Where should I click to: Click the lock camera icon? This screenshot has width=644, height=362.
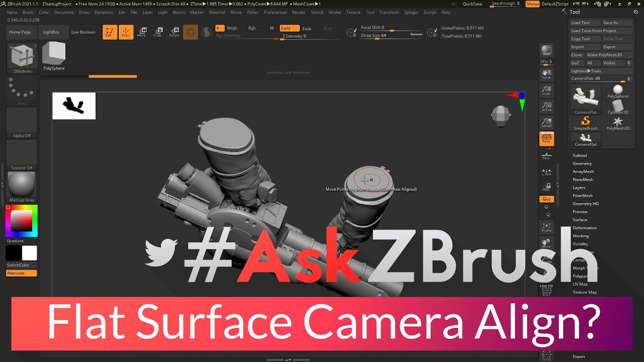546,187
